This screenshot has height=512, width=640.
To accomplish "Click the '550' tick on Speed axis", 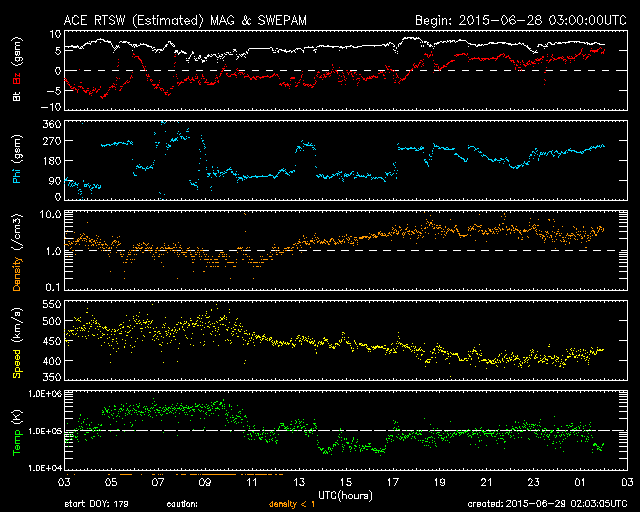I will point(52,304).
